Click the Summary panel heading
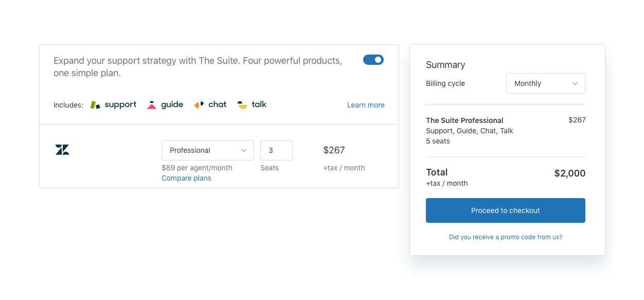Image resolution: width=644 pixels, height=300 pixels. tap(445, 65)
